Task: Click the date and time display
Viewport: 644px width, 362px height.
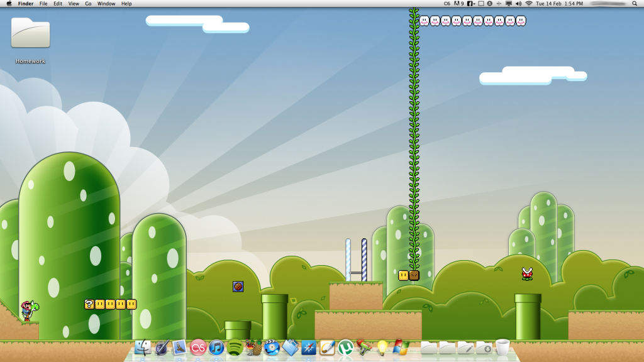Action: (559, 4)
